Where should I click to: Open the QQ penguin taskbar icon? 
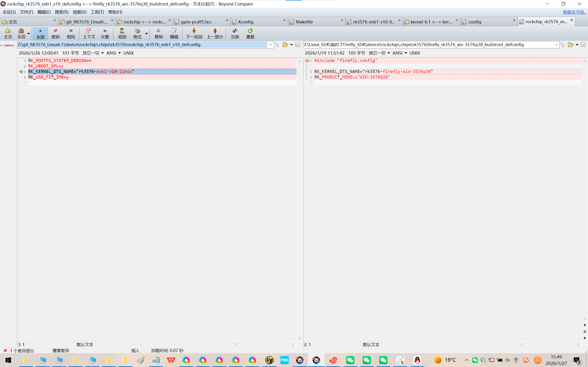(417, 360)
